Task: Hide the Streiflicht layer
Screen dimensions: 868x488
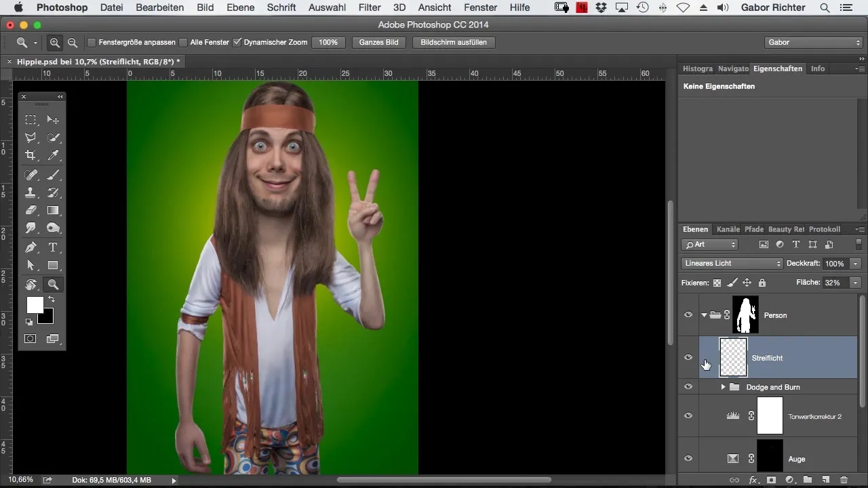Action: pos(688,357)
